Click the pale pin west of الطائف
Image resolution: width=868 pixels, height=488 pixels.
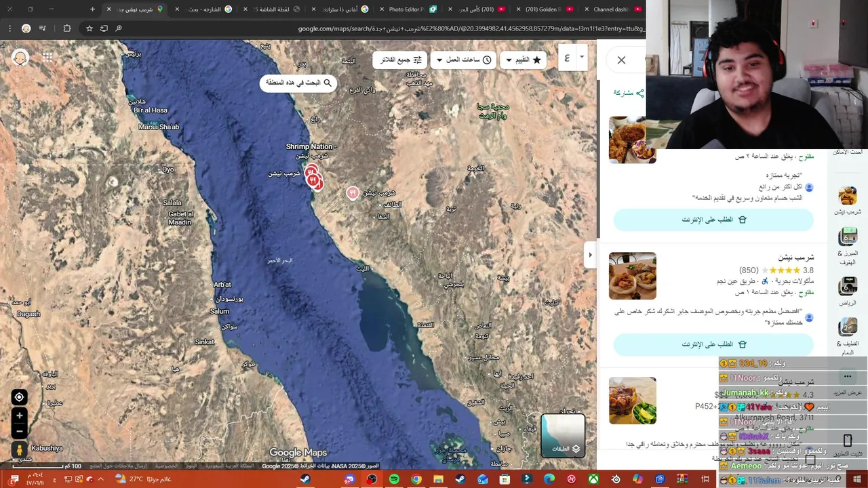pyautogui.click(x=353, y=193)
